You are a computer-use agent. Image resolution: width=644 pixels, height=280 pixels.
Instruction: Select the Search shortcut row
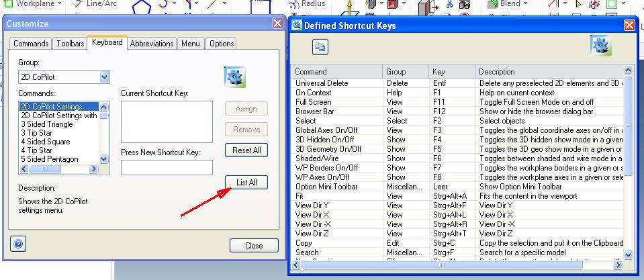[457, 252]
